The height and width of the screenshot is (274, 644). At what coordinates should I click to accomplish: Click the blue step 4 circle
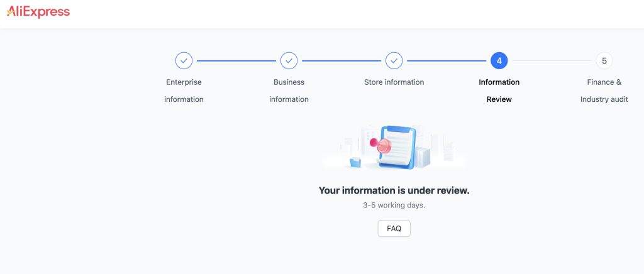point(499,61)
